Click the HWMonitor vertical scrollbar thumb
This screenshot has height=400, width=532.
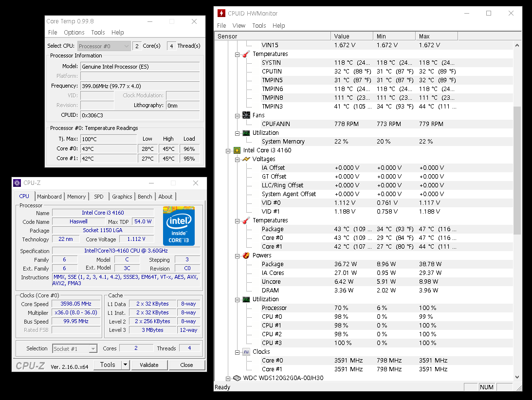tap(517, 170)
